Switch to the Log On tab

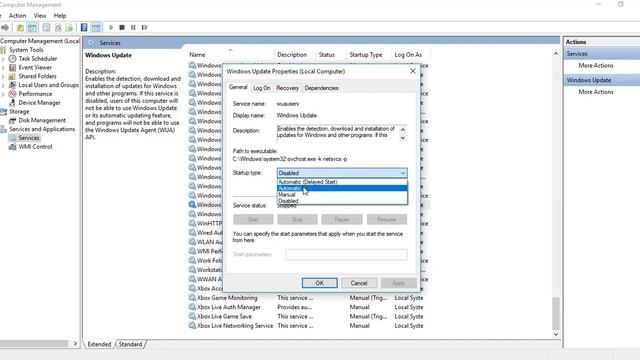(262, 88)
